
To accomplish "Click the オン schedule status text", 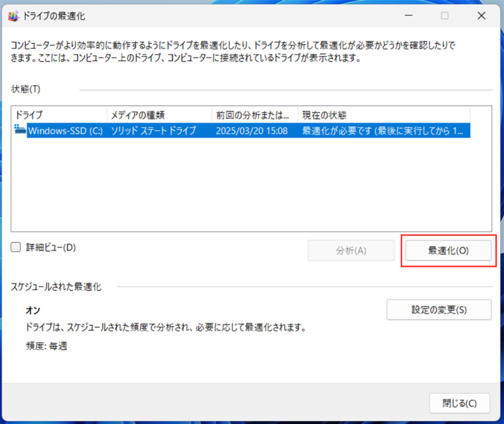I will pyautogui.click(x=33, y=310).
